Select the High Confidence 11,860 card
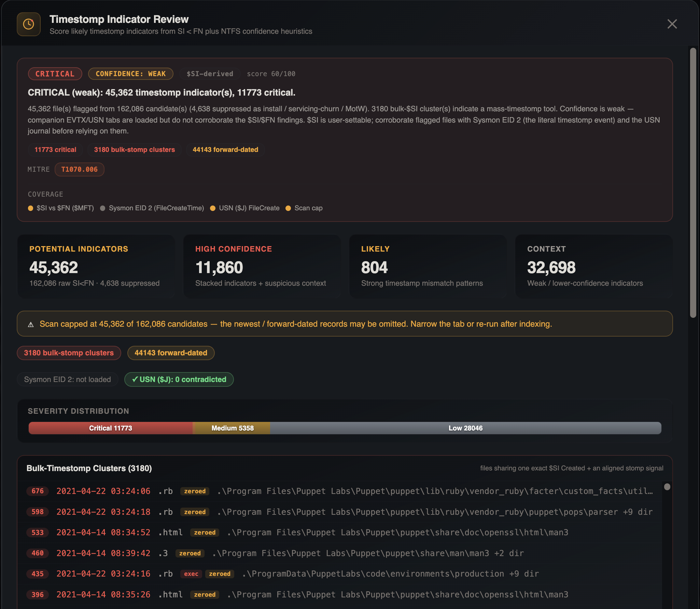This screenshot has width=700, height=609. 262,267
